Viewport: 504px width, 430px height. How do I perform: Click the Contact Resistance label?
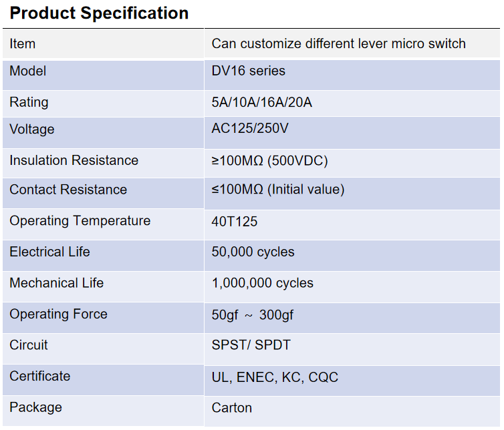tap(68, 190)
